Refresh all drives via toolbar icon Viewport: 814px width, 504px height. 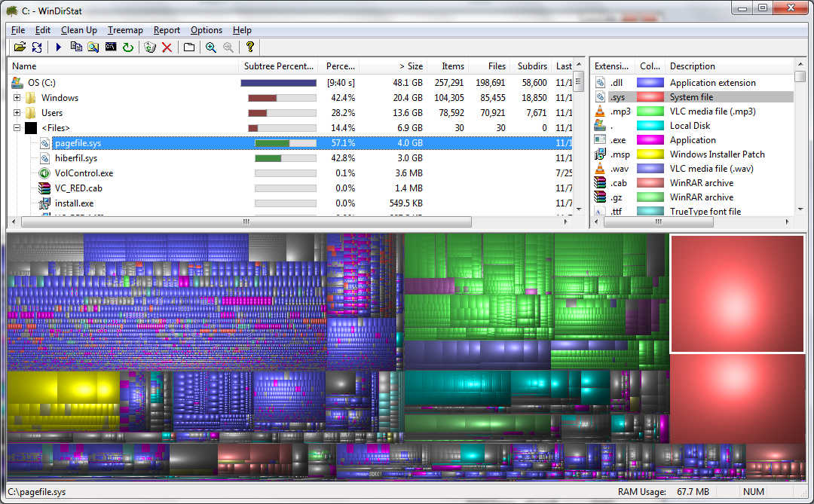point(36,47)
